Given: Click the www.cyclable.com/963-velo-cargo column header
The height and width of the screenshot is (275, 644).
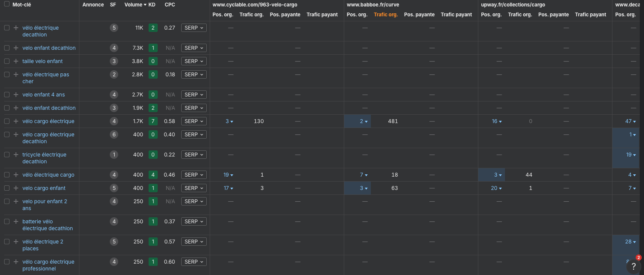Looking at the screenshot, I should [255, 5].
